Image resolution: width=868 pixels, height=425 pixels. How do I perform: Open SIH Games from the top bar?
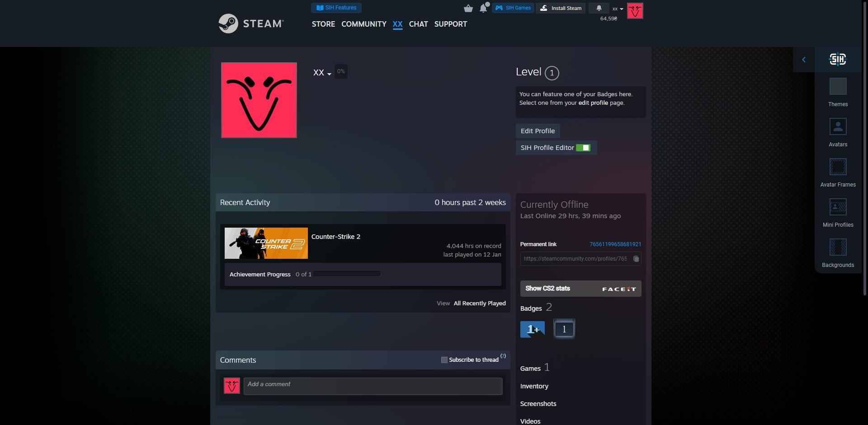point(513,8)
